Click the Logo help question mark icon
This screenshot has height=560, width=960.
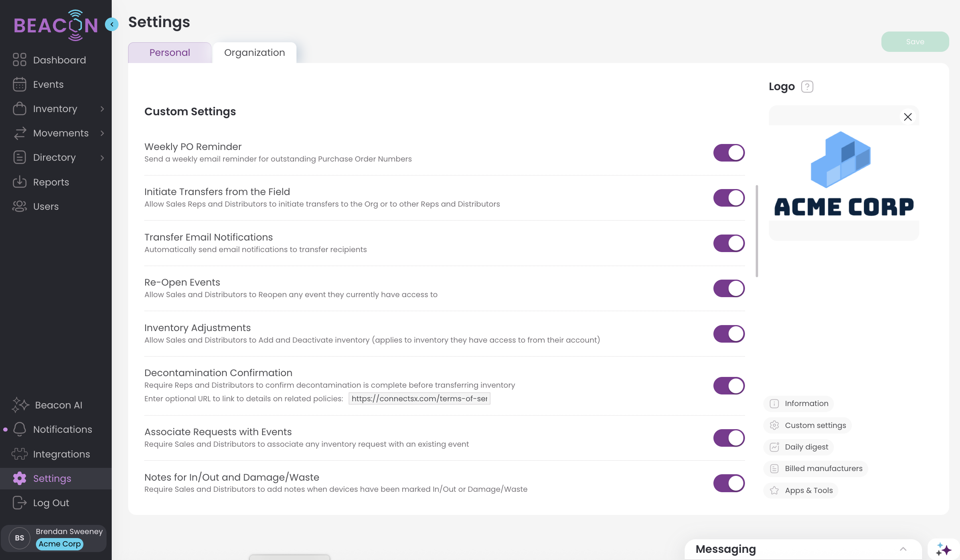pos(807,87)
